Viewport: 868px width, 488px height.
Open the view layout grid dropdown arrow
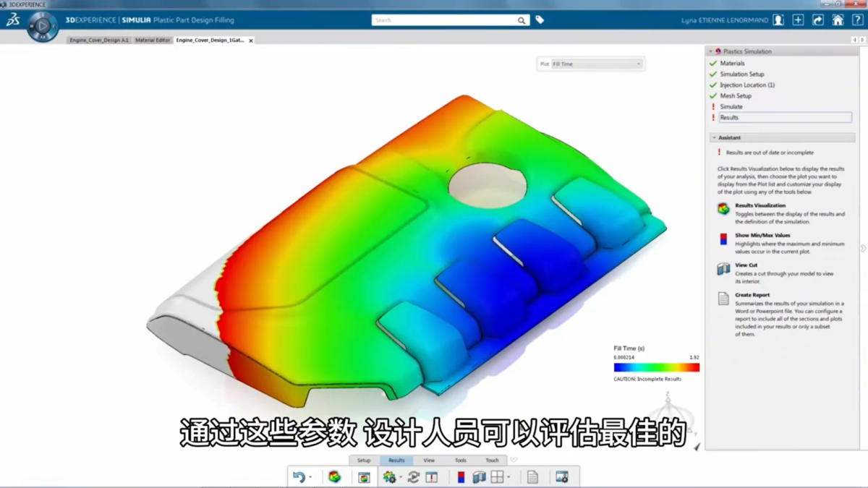coord(509,477)
